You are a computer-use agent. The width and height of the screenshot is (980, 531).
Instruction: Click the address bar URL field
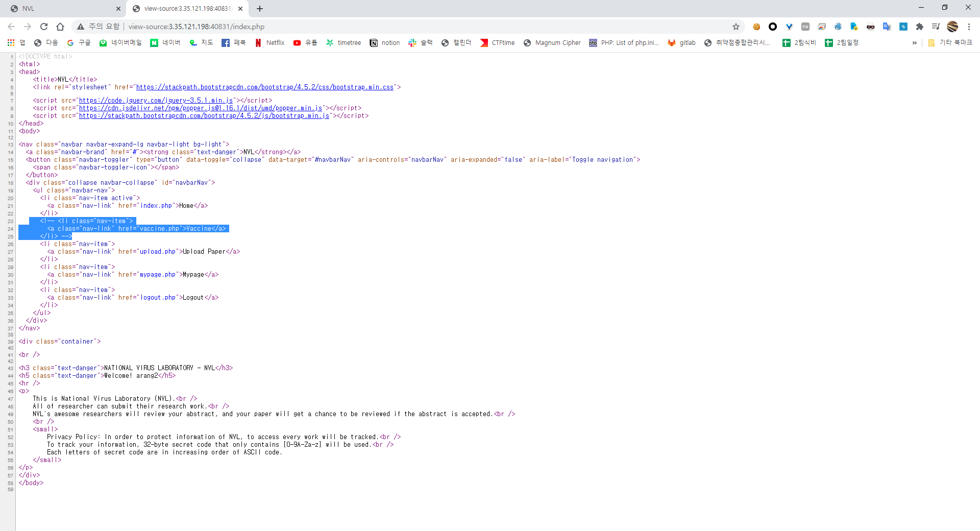tap(408, 27)
